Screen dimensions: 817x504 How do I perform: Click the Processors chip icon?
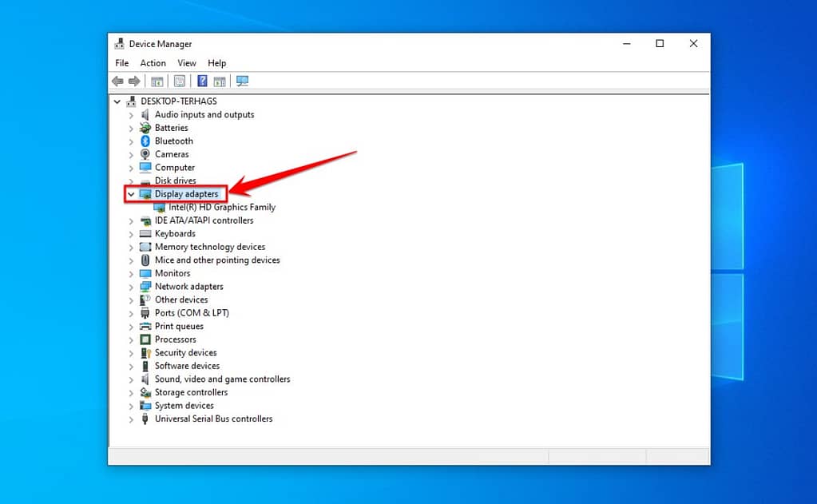point(145,339)
